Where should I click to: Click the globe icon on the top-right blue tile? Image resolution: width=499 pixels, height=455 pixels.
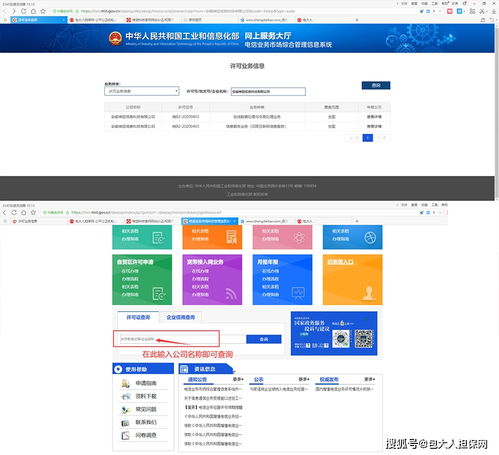point(370,237)
